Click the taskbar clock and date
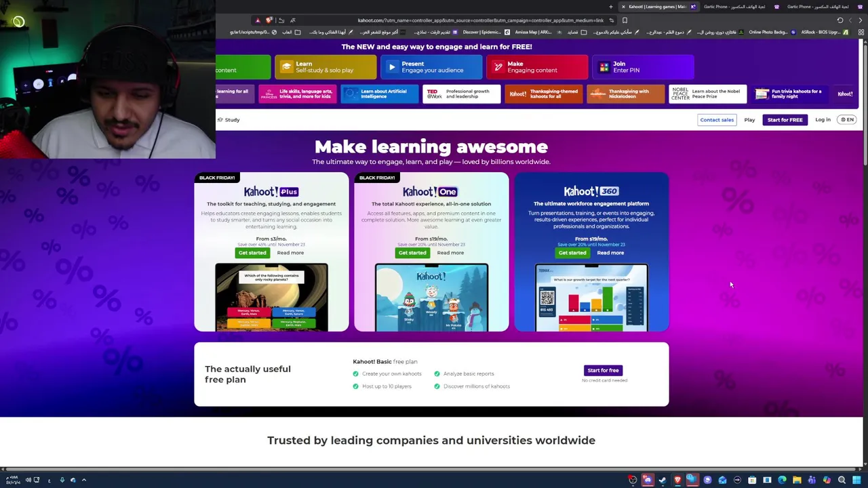868x488 pixels. [14, 480]
